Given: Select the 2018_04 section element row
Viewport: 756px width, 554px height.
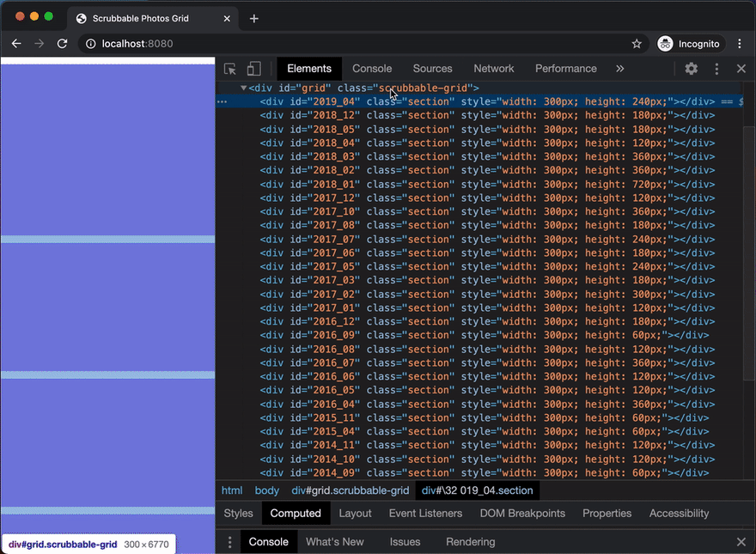Looking at the screenshot, I should pyautogui.click(x=479, y=143).
